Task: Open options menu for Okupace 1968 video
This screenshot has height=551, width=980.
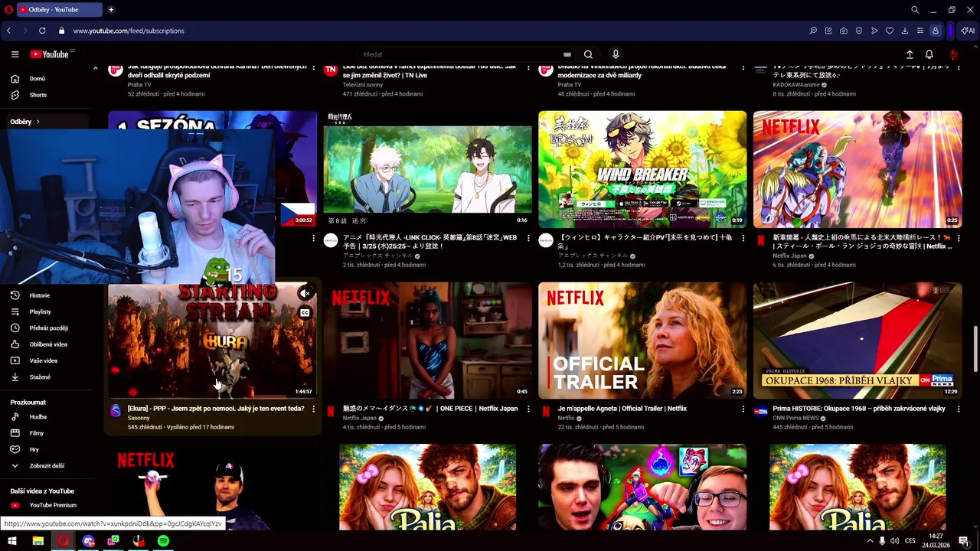Action: (x=958, y=409)
